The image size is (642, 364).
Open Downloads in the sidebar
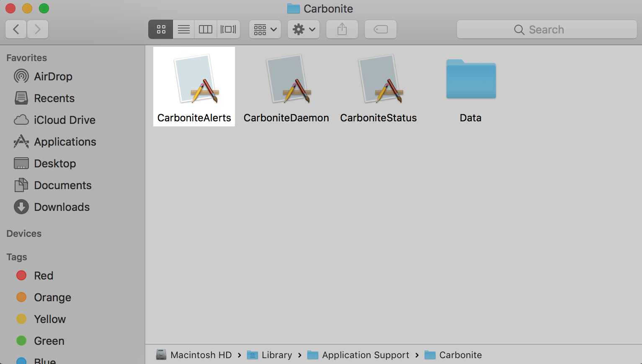[x=62, y=207]
